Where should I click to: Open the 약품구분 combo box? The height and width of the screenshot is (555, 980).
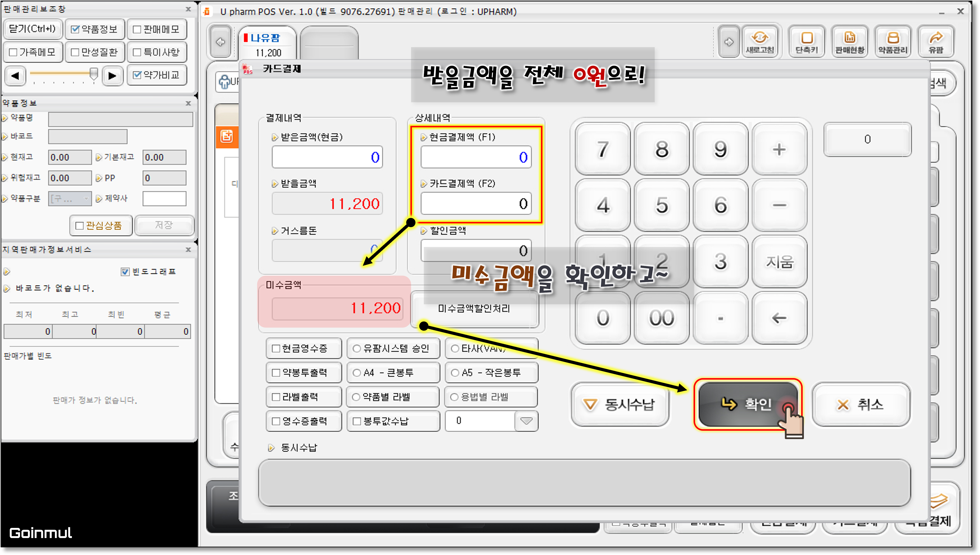pos(70,199)
